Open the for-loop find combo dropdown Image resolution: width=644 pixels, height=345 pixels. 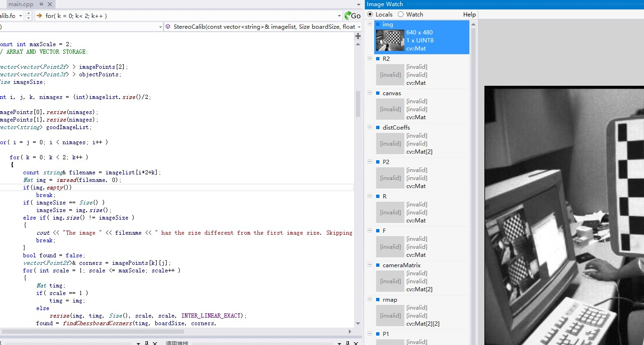[339, 16]
